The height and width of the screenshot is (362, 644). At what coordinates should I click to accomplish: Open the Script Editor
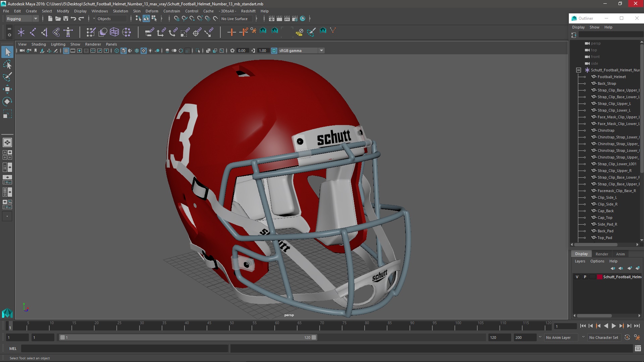pos(638,349)
